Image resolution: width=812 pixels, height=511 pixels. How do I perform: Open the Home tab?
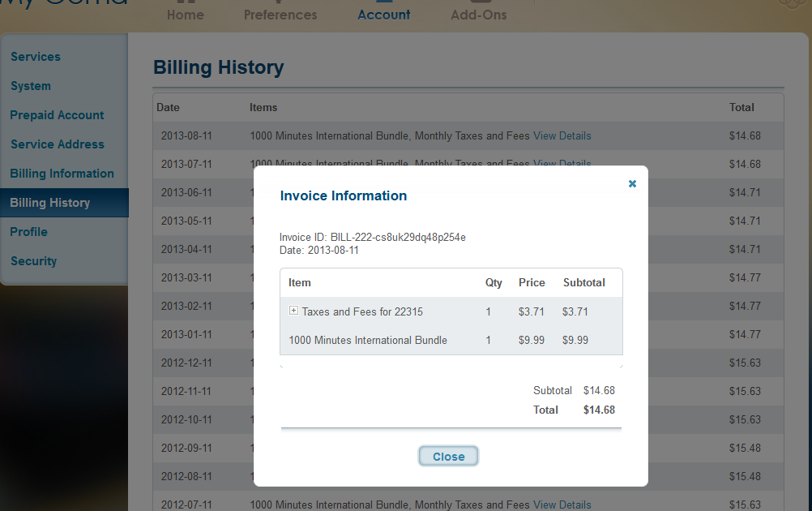(186, 15)
